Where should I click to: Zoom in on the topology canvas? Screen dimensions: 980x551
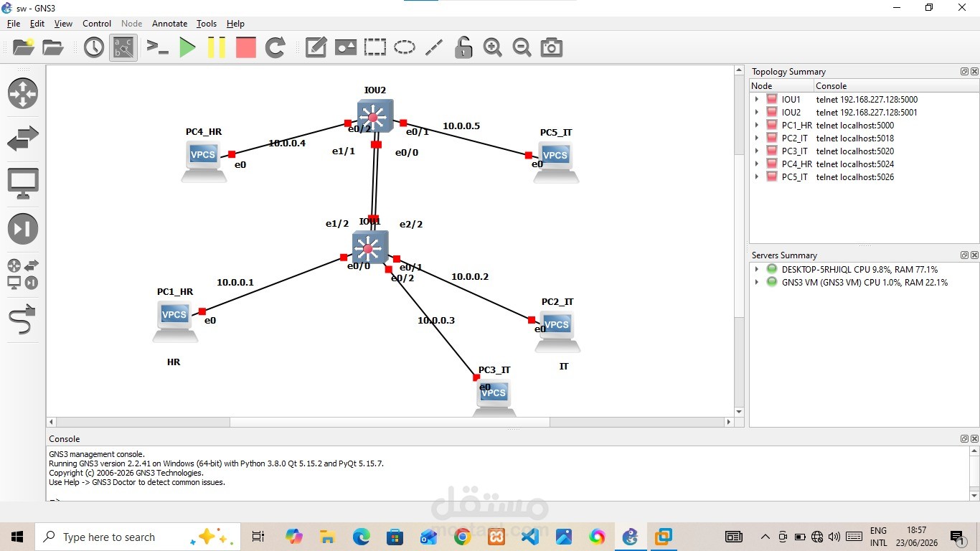point(493,48)
